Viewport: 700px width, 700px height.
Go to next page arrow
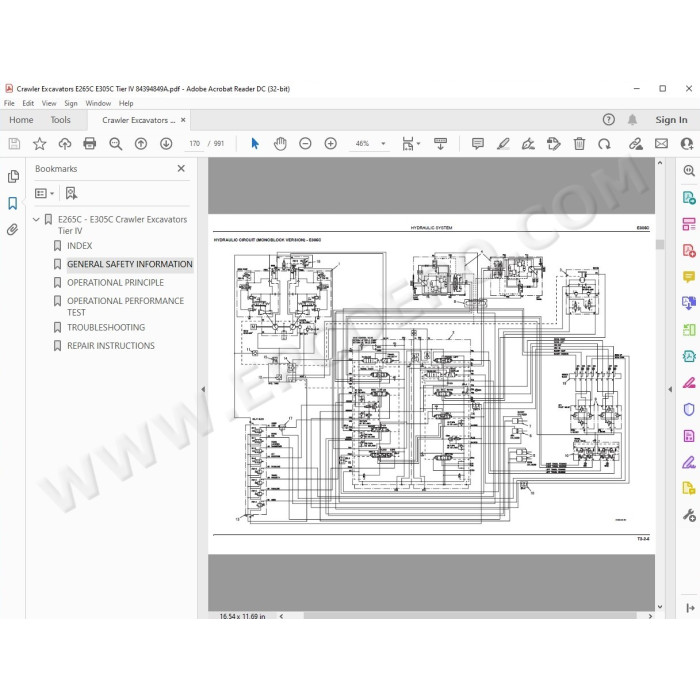(x=166, y=143)
